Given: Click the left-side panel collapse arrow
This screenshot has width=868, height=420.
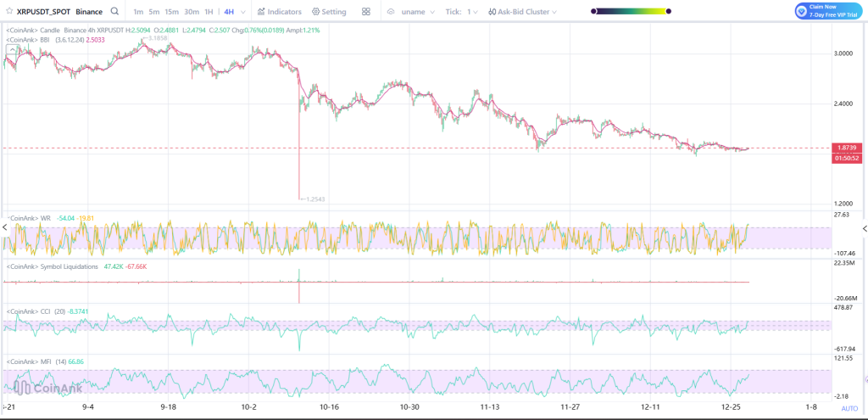Looking at the screenshot, I should pos(4,228).
